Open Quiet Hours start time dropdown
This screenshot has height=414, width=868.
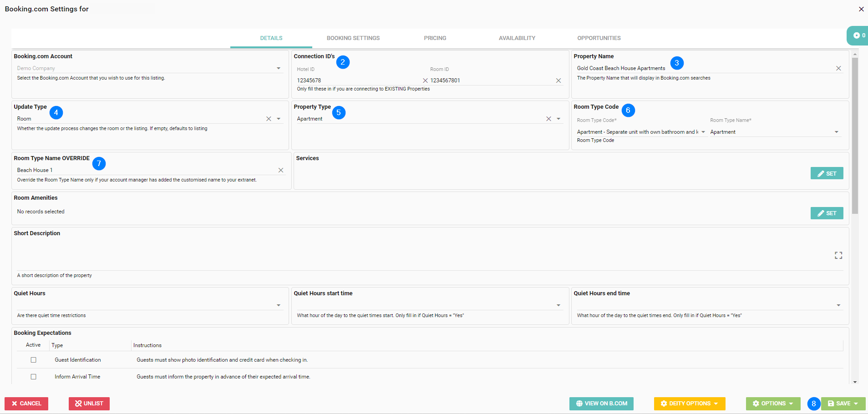pos(558,305)
